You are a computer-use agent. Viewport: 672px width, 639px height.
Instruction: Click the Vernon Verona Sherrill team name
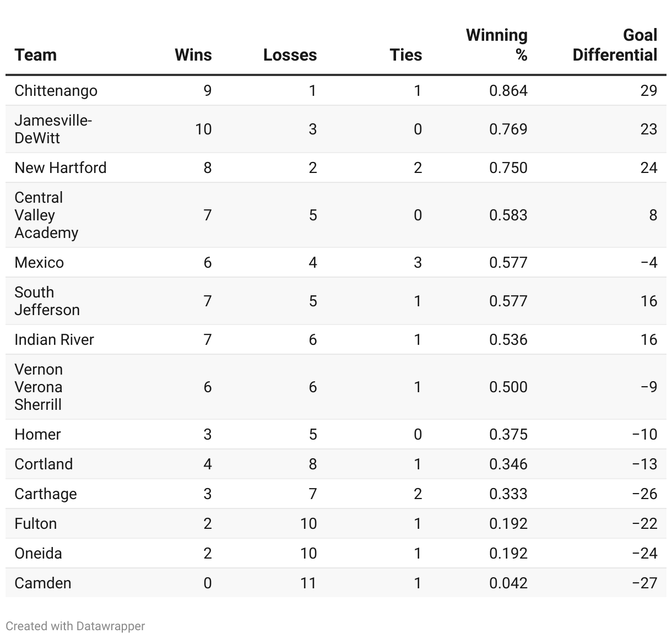(39, 387)
